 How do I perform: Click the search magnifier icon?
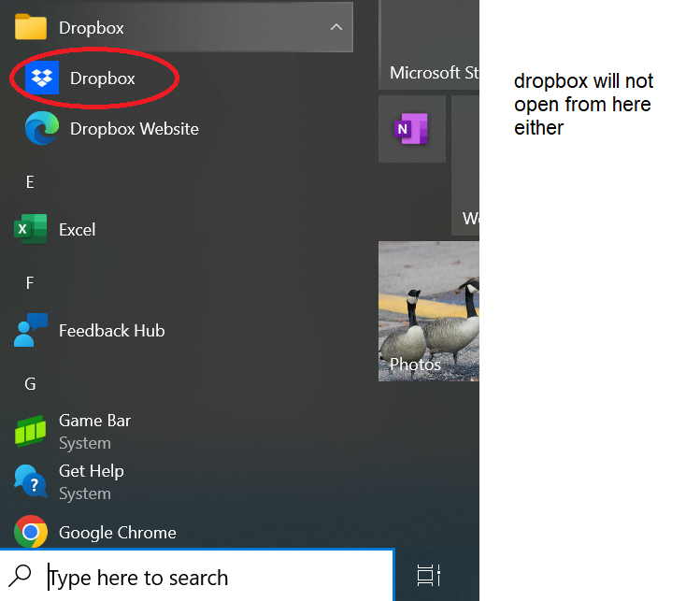click(x=20, y=576)
